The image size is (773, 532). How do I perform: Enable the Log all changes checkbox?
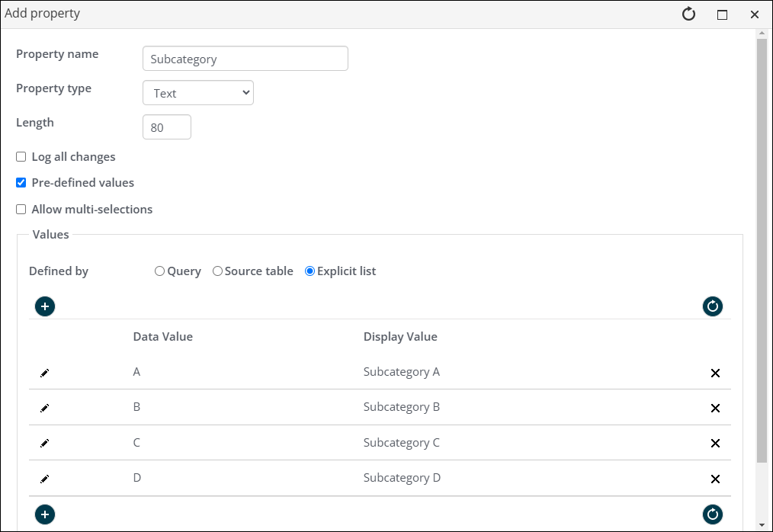(21, 157)
